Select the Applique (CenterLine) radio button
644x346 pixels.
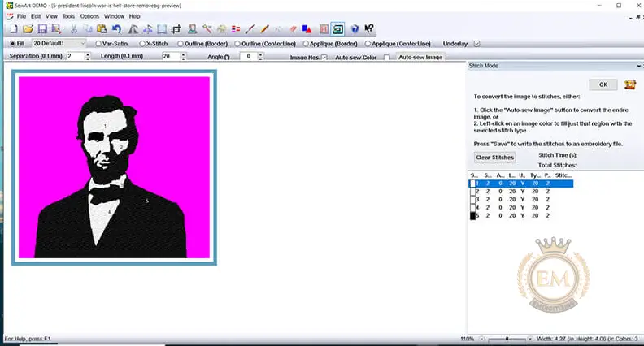[x=368, y=44]
